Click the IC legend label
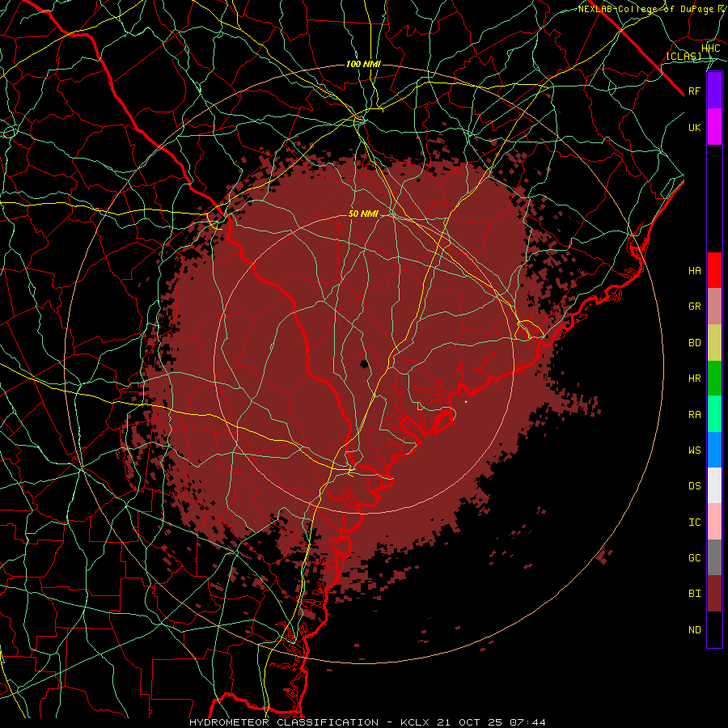The height and width of the screenshot is (728, 728). click(694, 523)
